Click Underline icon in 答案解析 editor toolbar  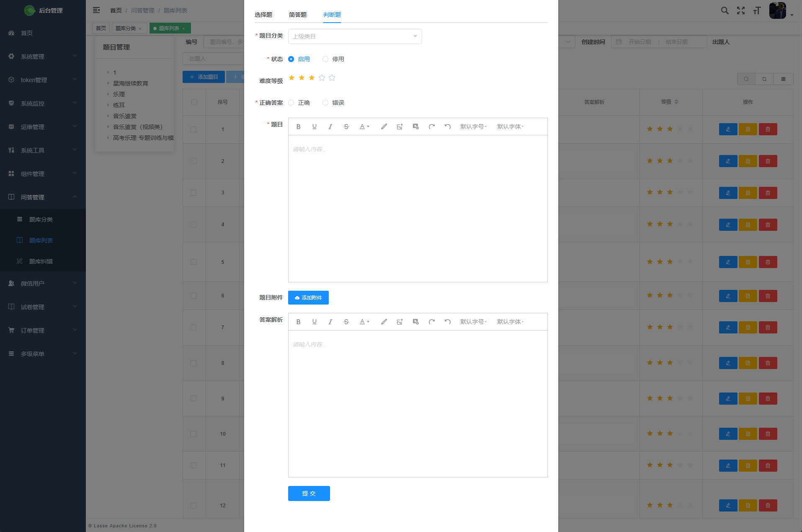314,322
